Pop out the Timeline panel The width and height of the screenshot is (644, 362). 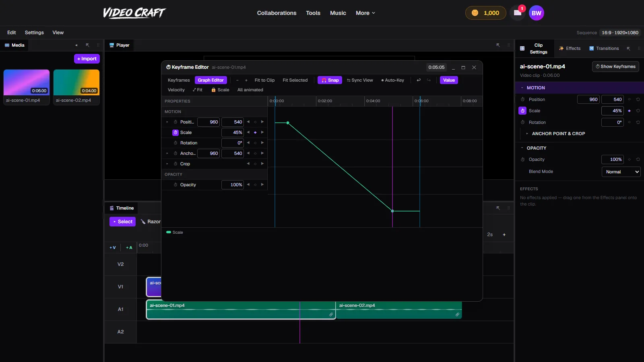pos(498,208)
